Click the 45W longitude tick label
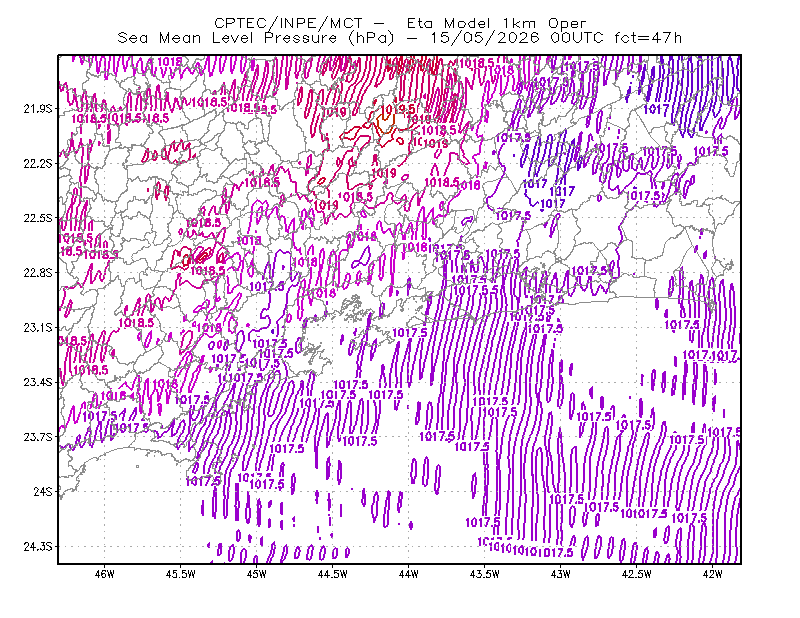The width and height of the screenshot is (800, 618). click(x=257, y=574)
